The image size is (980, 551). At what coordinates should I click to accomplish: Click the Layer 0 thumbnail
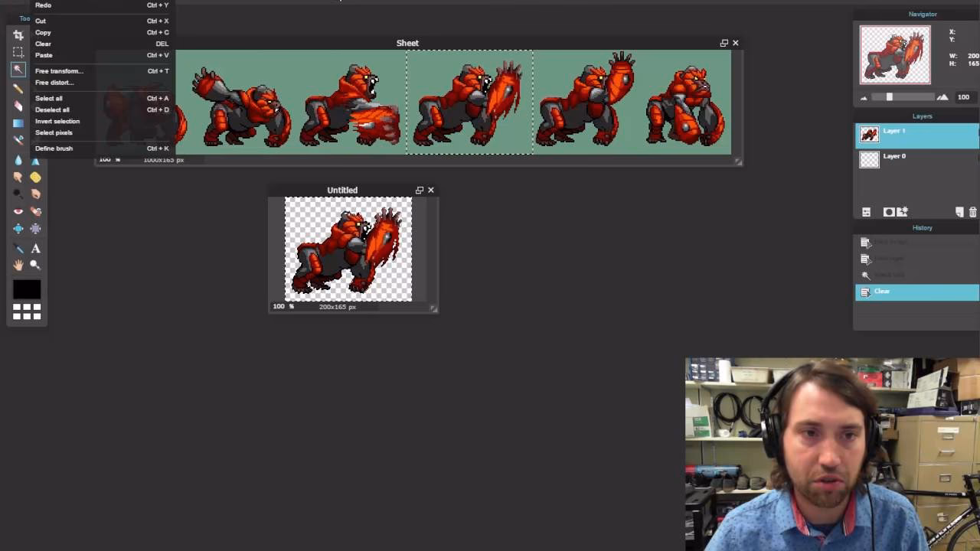pos(869,160)
